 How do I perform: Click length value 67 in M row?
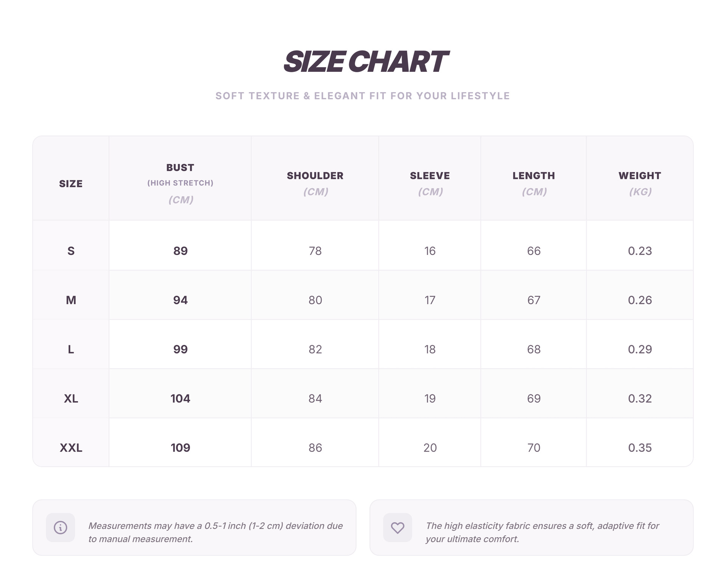534,300
